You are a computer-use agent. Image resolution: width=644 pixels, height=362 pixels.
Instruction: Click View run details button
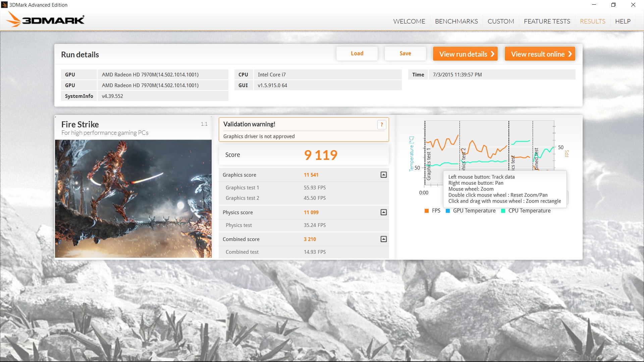465,54
